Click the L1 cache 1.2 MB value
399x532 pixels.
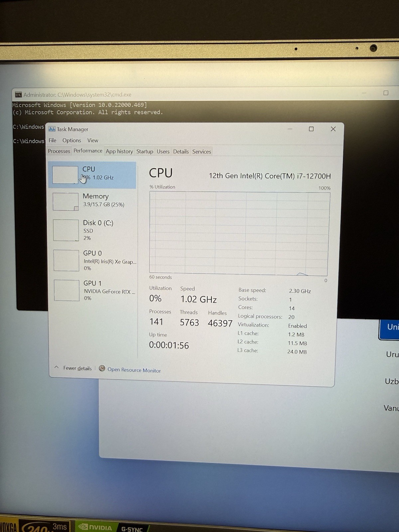[296, 334]
